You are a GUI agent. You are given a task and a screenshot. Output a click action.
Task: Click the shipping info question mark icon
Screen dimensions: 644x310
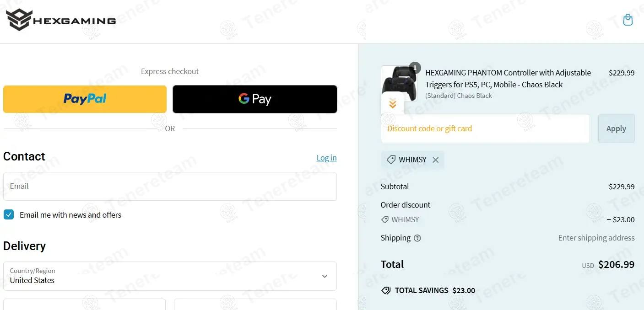point(417,238)
